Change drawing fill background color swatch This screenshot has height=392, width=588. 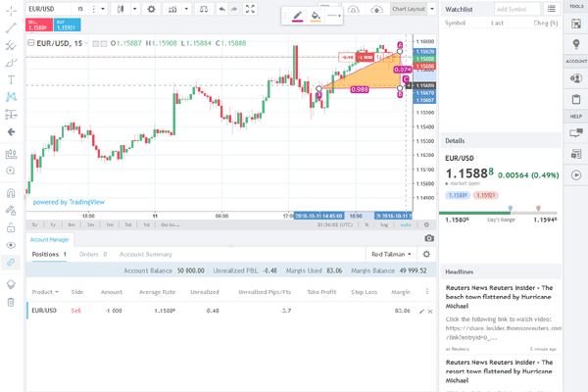[x=316, y=16]
